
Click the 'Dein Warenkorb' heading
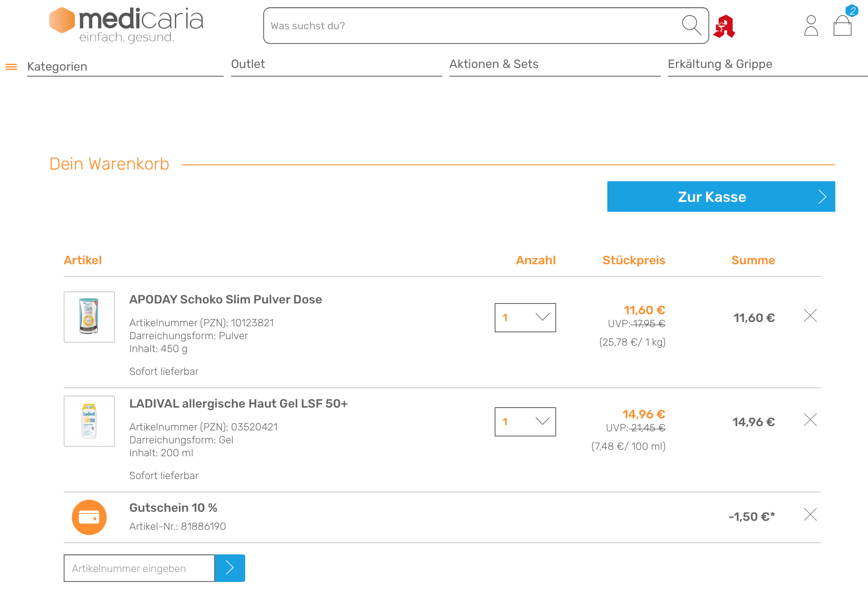pos(109,164)
